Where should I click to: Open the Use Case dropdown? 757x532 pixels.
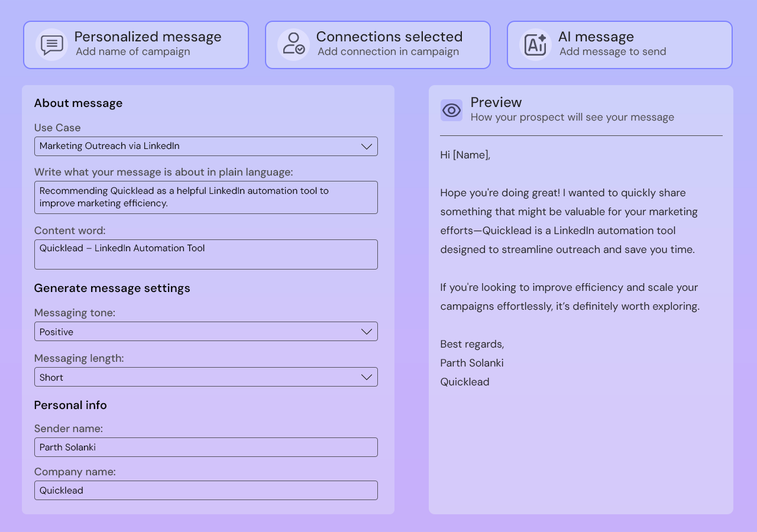(x=206, y=146)
